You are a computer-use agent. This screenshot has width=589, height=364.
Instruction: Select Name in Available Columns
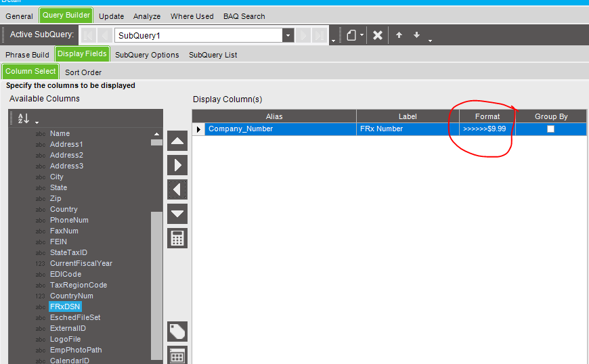[x=60, y=133]
